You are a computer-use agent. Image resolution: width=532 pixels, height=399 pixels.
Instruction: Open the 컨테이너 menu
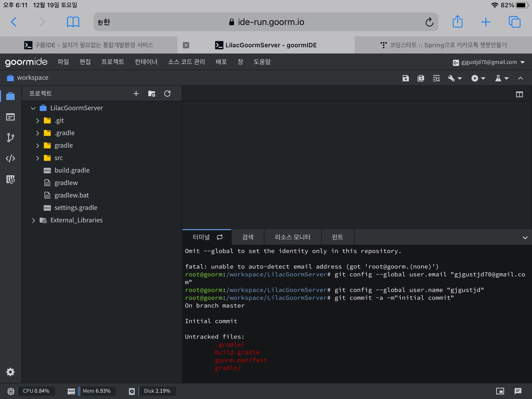146,62
